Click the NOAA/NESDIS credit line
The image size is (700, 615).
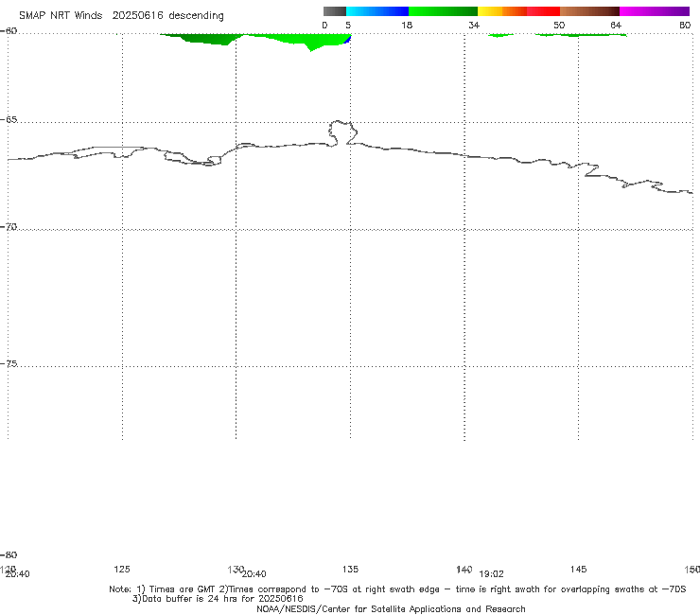391,608
